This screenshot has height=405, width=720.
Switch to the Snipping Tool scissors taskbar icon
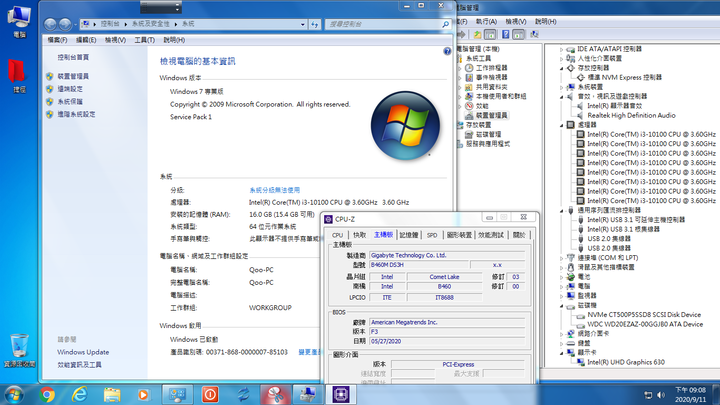click(276, 394)
